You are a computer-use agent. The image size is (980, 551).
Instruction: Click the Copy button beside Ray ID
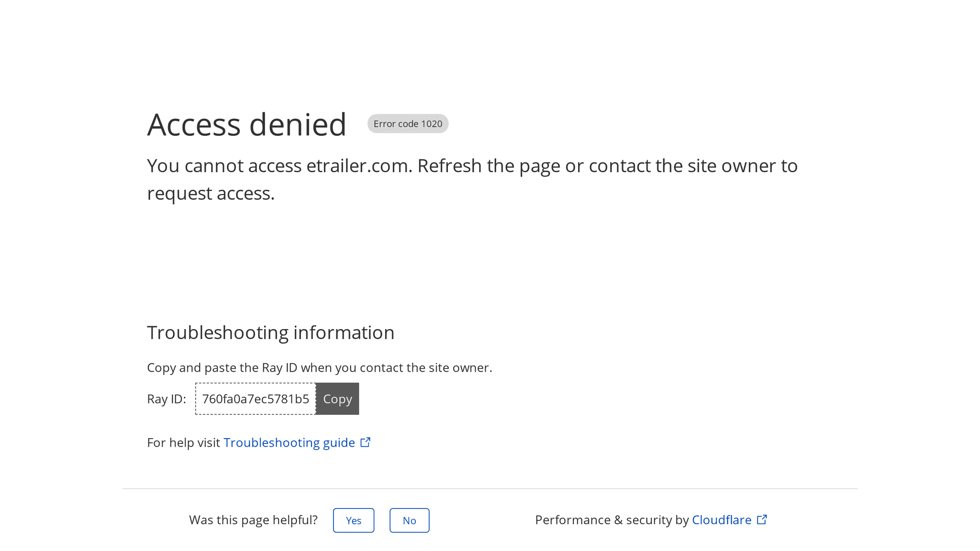337,398
